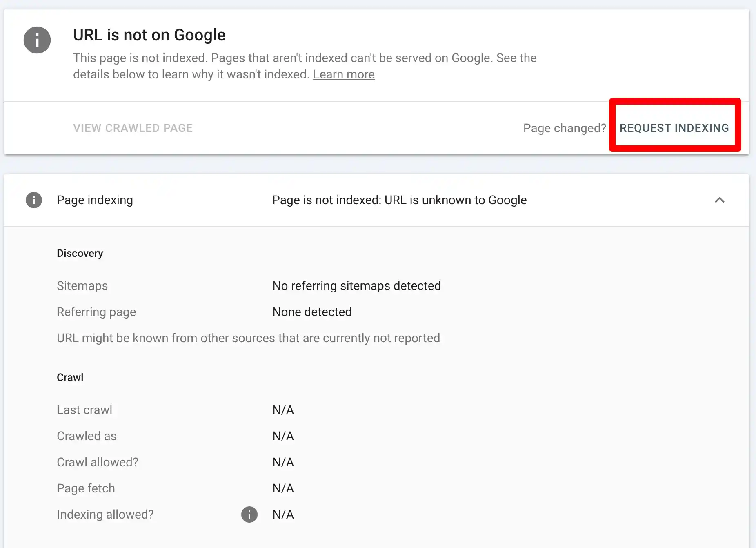Click the 'Indexing allowed?' label
756x548 pixels.
click(x=105, y=515)
